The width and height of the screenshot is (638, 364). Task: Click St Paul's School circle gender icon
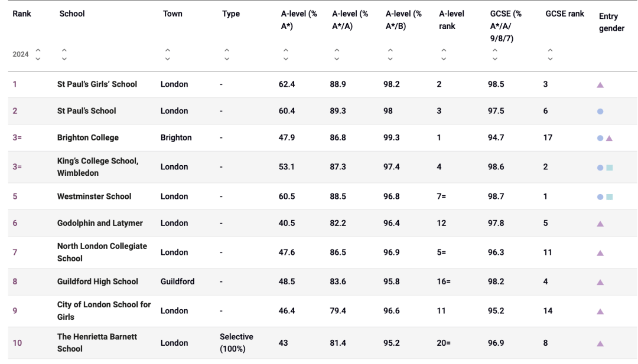[600, 112]
